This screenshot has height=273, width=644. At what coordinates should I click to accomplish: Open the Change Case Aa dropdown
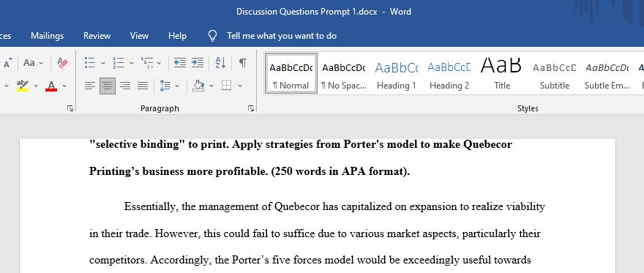click(33, 63)
